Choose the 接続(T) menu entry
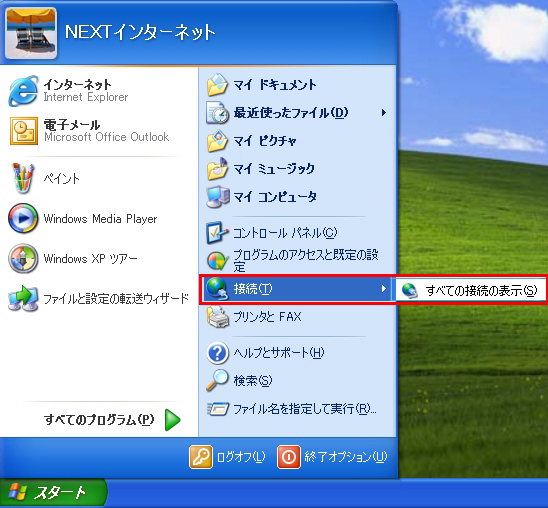Viewport: 548px width, 508px height. [x=297, y=289]
